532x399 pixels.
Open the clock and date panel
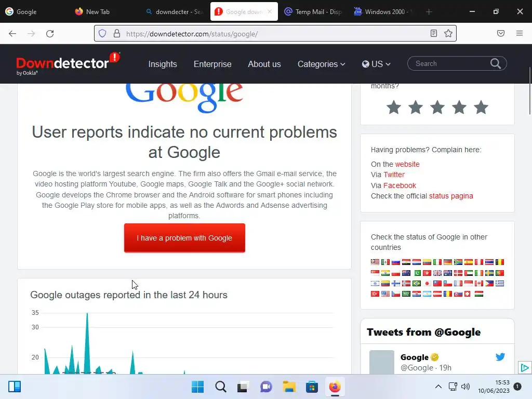click(494, 387)
